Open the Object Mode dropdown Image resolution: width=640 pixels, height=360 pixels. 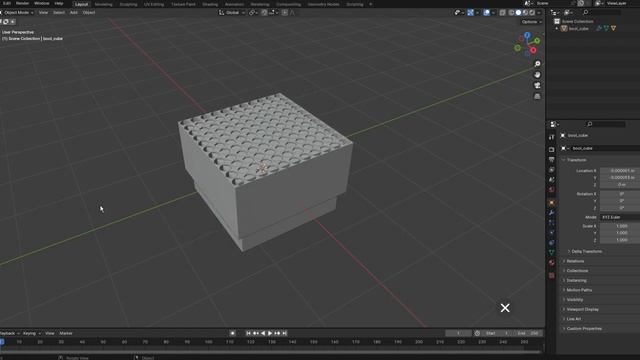[18, 13]
